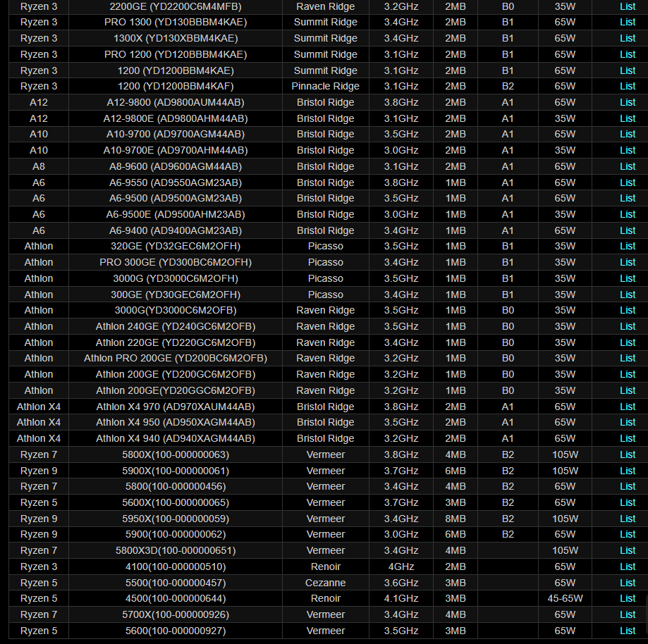
Task: Open List link for 3000G(YD3000C6M2OFB) Raven Ridge row
Action: [628, 310]
